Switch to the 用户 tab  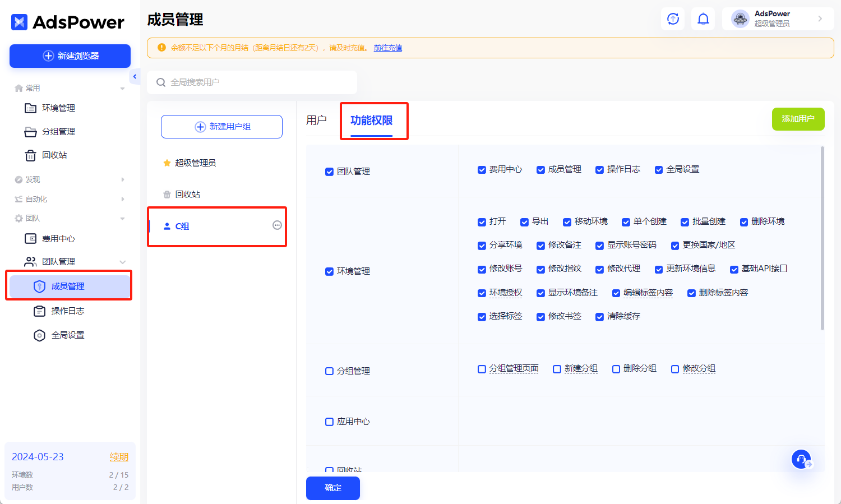click(x=317, y=119)
